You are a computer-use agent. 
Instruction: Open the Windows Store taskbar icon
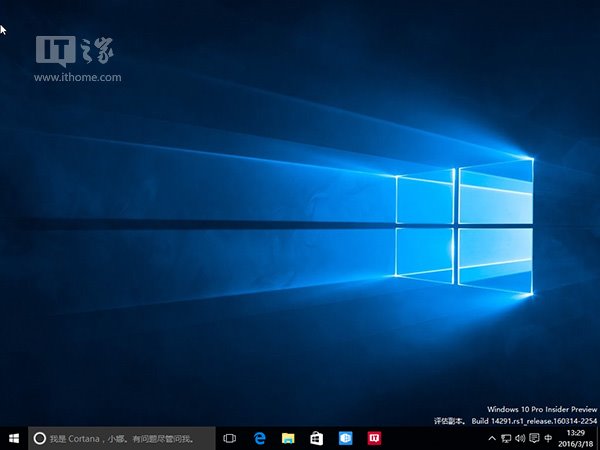click(x=316, y=438)
